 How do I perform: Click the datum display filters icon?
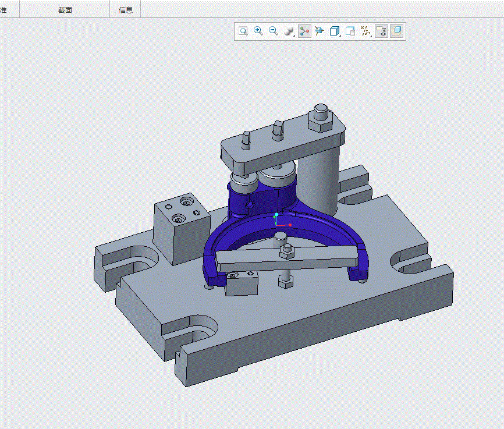pos(365,31)
